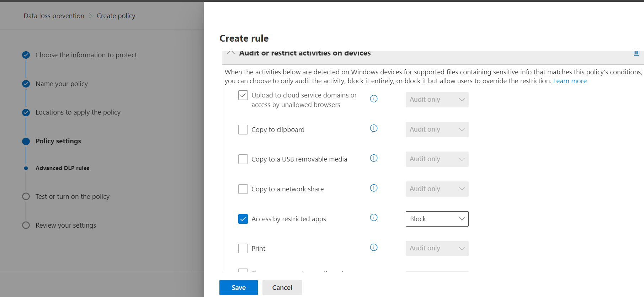Click the Create rule heading
The image size is (644, 297).
click(x=244, y=38)
